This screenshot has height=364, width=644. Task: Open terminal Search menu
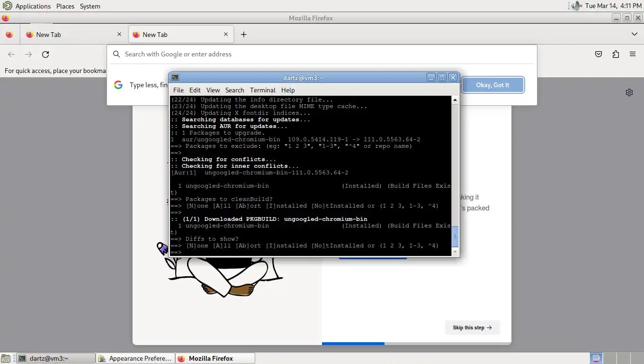click(234, 90)
